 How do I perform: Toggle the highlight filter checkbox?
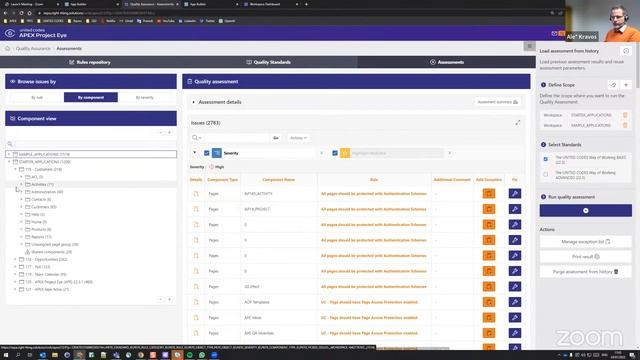(x=335, y=153)
